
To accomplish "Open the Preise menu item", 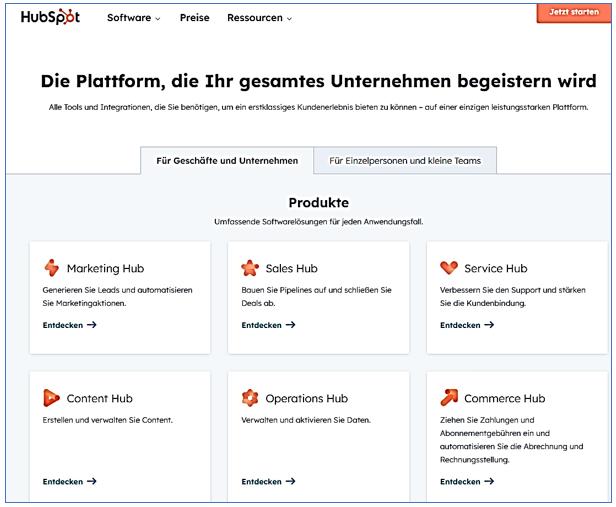I will (194, 18).
